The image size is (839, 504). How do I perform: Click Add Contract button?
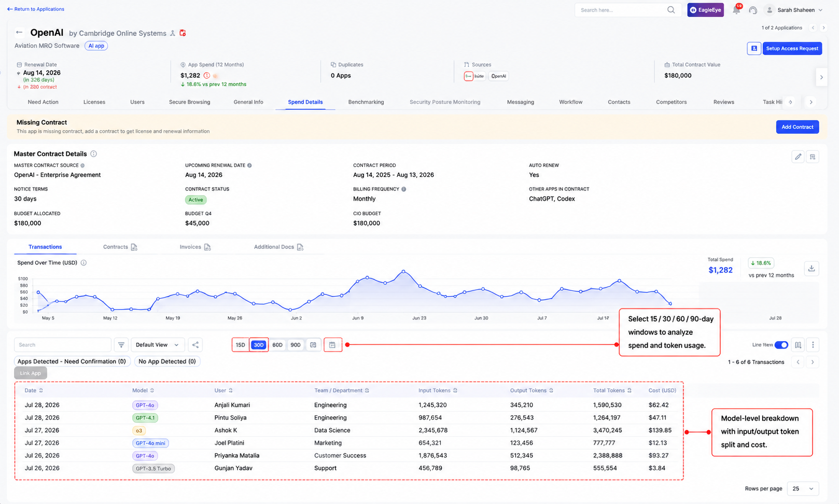[798, 127]
